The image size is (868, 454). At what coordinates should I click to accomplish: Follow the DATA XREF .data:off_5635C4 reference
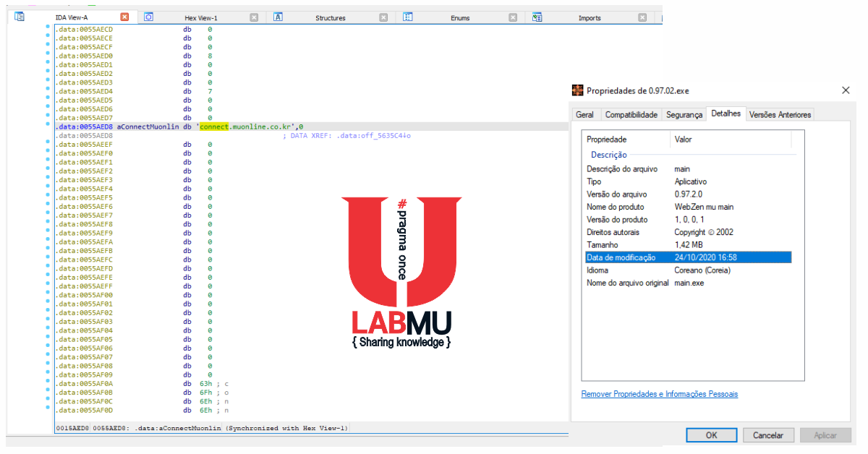pos(373,135)
